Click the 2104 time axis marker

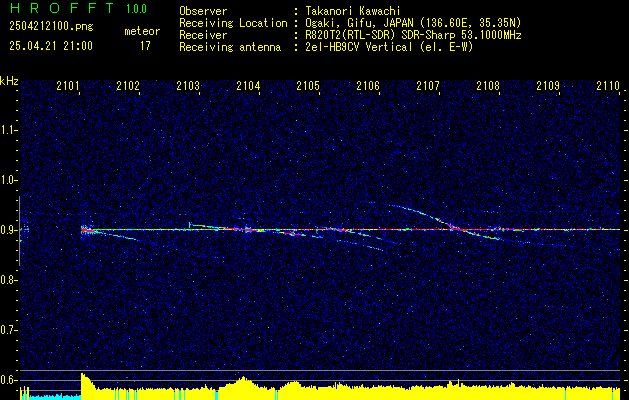[x=248, y=86]
